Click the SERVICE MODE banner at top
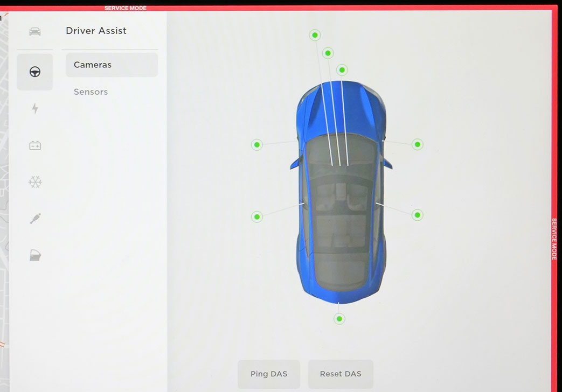 point(126,8)
